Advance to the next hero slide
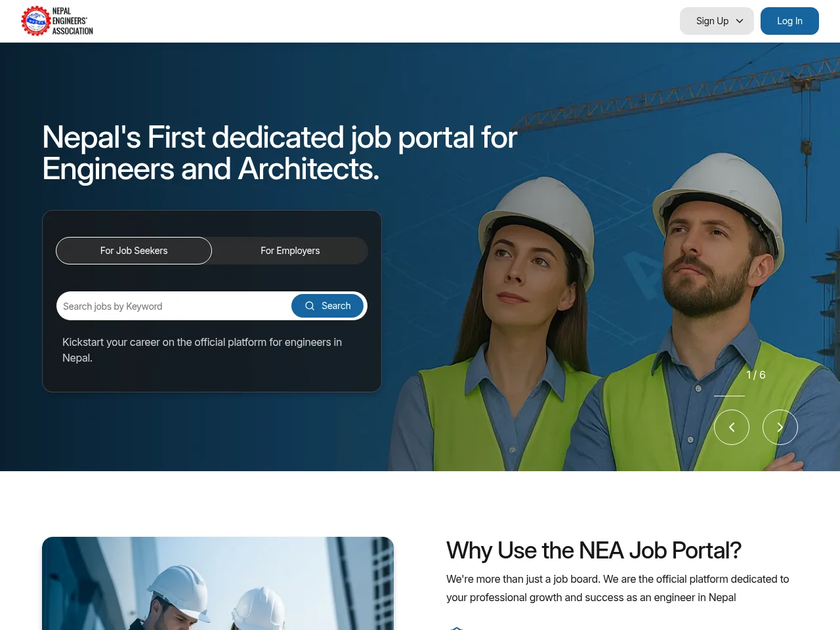 pyautogui.click(x=780, y=427)
